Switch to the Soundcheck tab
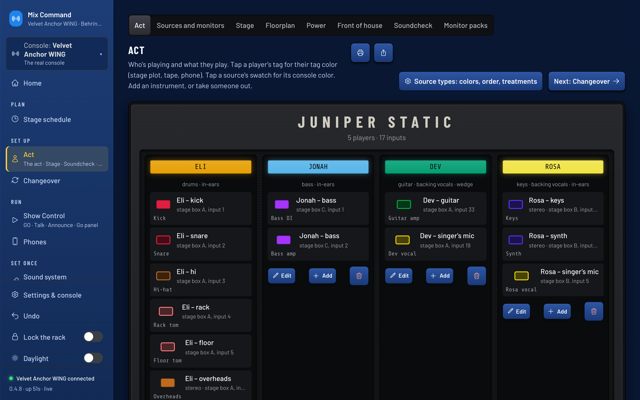Screen dimensions: 640x400 pos(413,25)
